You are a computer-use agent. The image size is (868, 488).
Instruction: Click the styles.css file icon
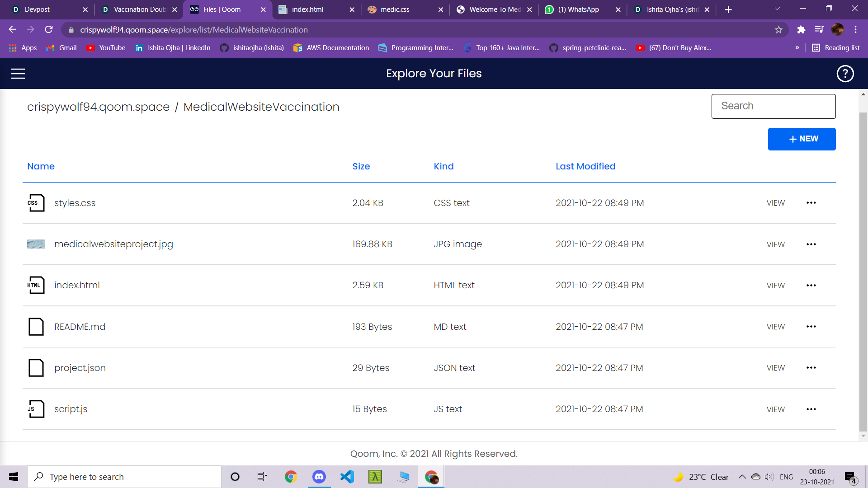(36, 203)
